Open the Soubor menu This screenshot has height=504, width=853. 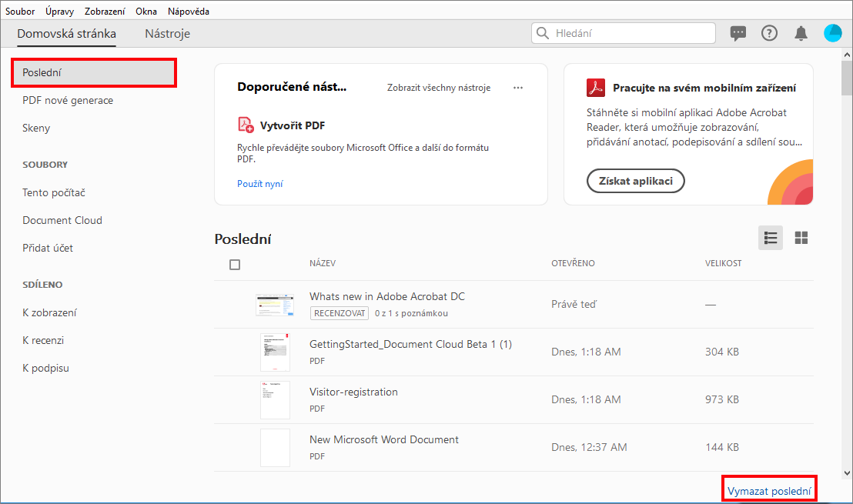click(x=20, y=12)
